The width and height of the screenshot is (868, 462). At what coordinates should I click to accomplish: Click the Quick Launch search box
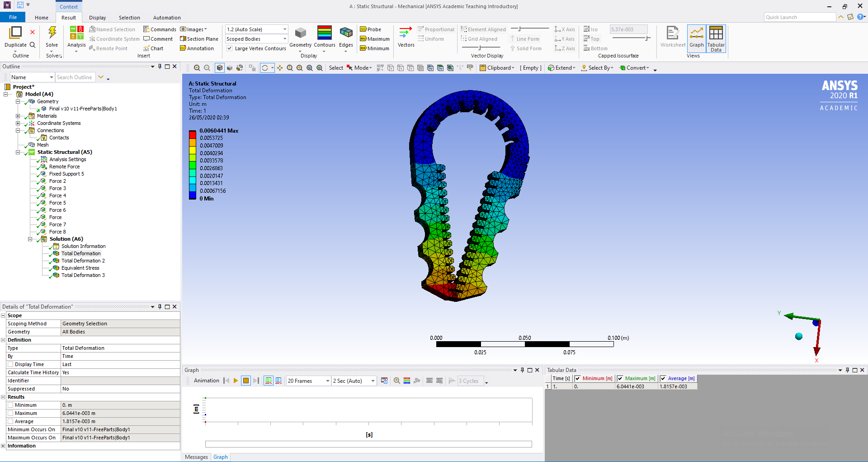click(x=800, y=17)
